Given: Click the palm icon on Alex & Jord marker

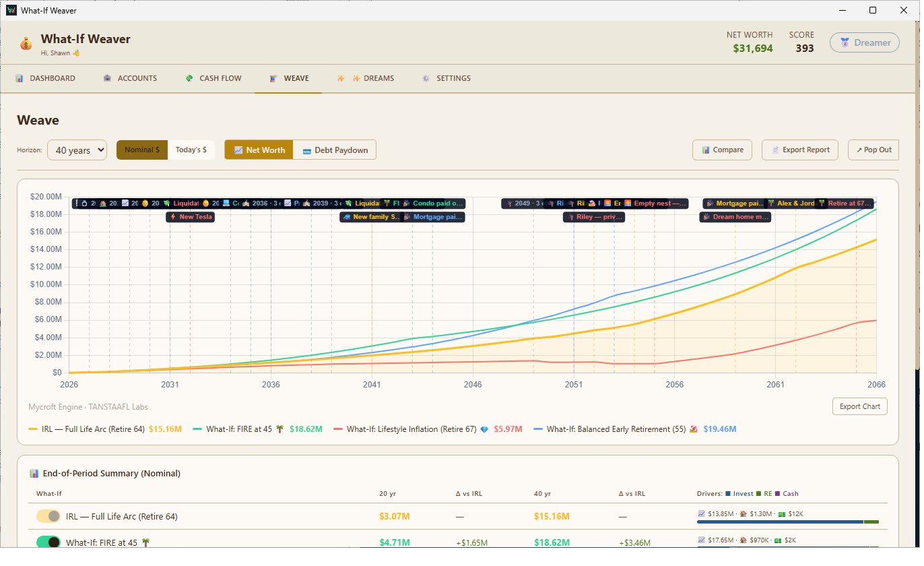Looking at the screenshot, I should [x=771, y=203].
